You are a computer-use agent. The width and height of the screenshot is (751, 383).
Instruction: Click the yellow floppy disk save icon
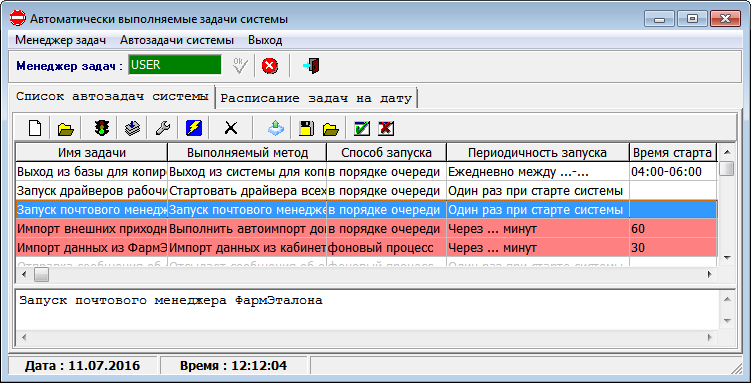click(x=307, y=128)
